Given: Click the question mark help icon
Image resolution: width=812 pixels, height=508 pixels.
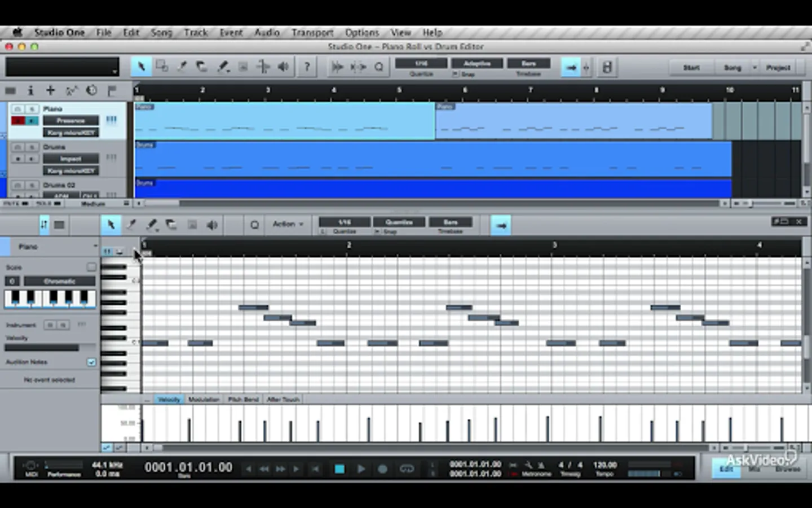Looking at the screenshot, I should click(x=307, y=67).
